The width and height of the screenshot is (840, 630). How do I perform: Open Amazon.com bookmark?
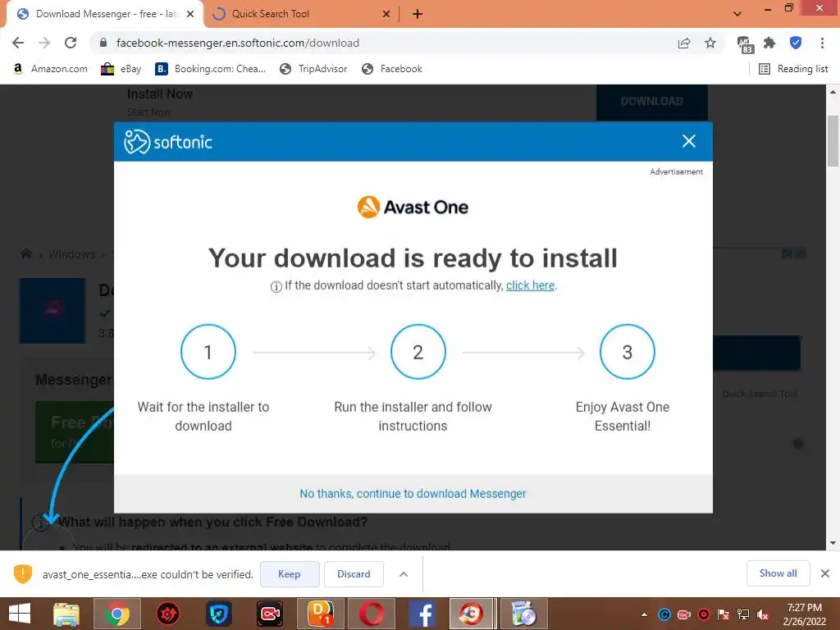coord(50,69)
